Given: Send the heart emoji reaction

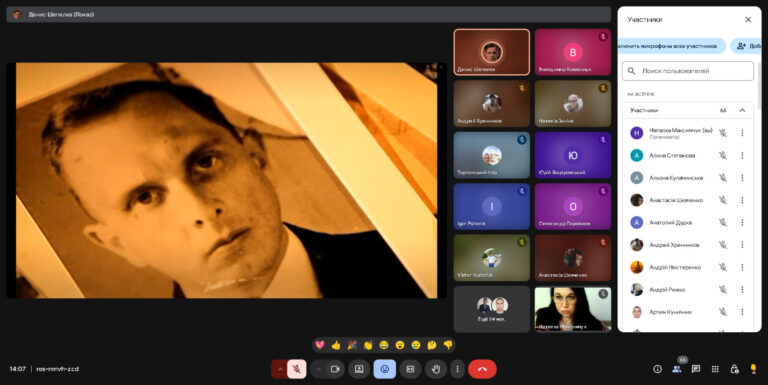Looking at the screenshot, I should click(320, 345).
